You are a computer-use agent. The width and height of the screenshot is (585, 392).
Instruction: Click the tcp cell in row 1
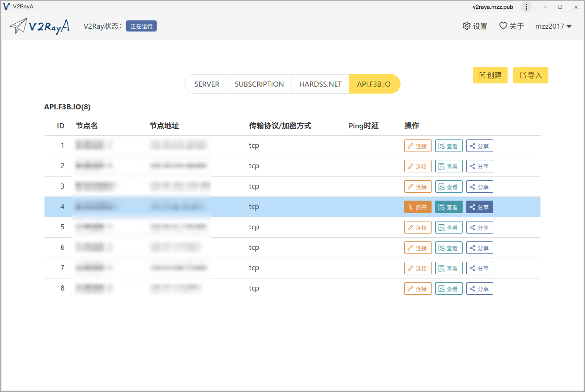[254, 145]
